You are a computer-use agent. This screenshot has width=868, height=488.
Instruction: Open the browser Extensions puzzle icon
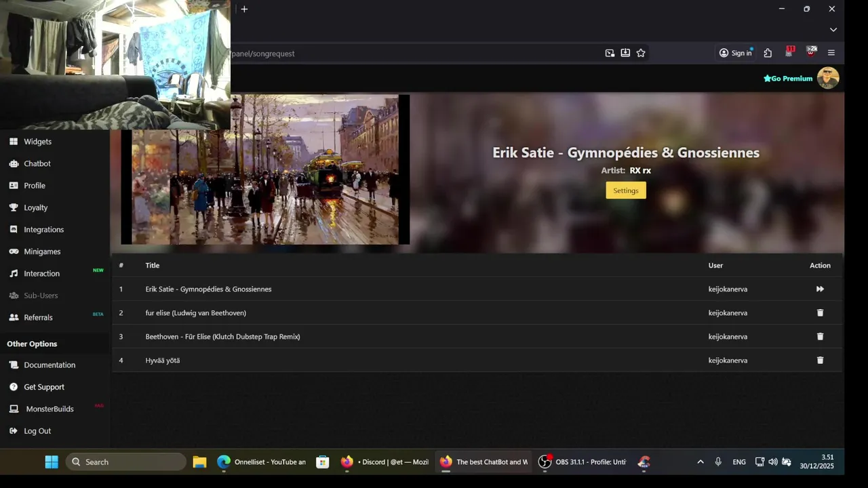[768, 53]
